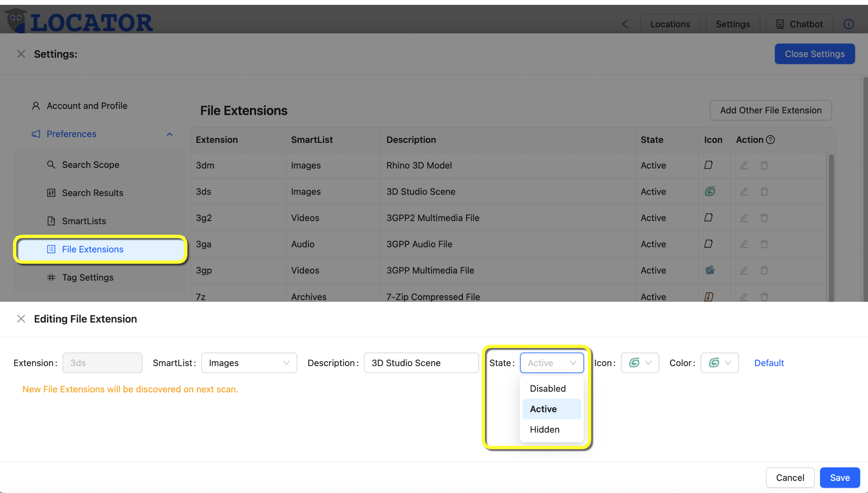
Task: Click the Preferences menu heading
Action: point(71,134)
